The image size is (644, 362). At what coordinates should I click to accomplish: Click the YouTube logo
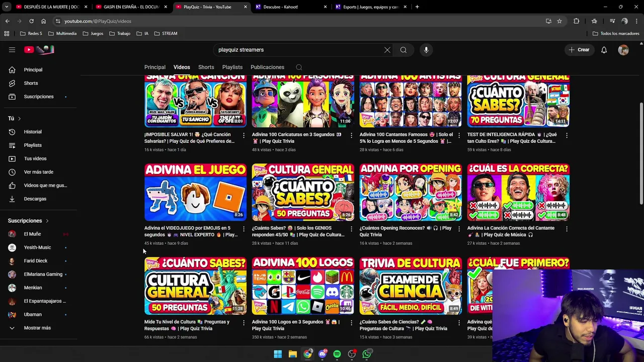tap(39, 50)
